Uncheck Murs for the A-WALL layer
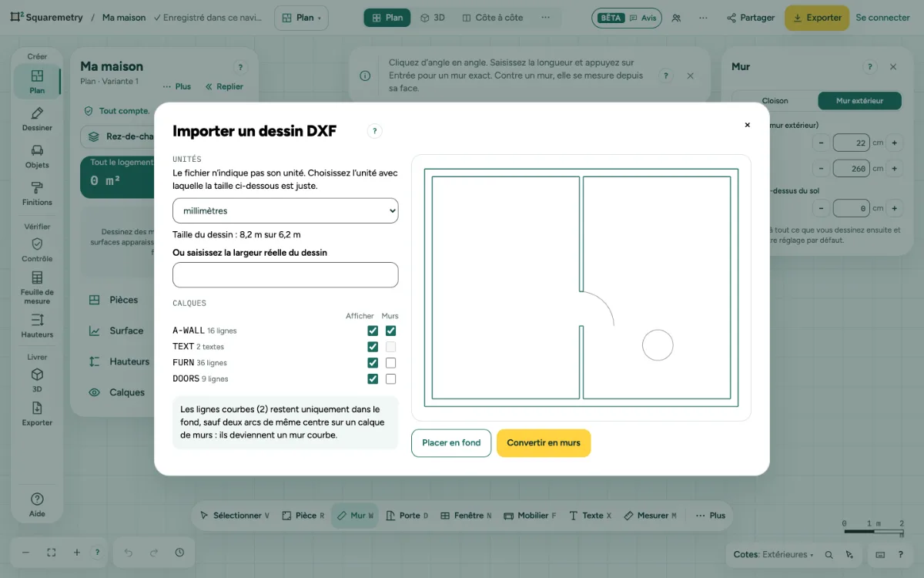The width and height of the screenshot is (924, 578). 390,331
